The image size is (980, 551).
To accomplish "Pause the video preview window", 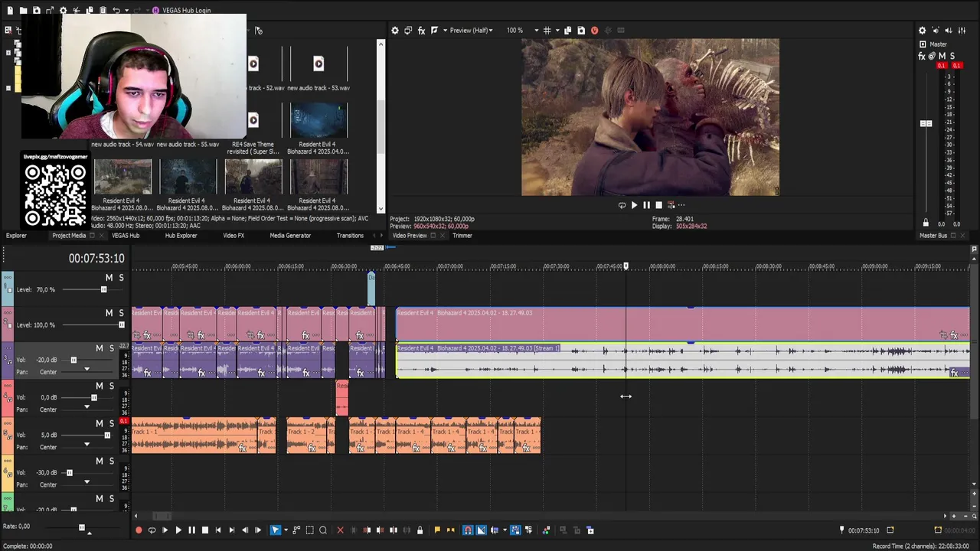I will [x=646, y=205].
